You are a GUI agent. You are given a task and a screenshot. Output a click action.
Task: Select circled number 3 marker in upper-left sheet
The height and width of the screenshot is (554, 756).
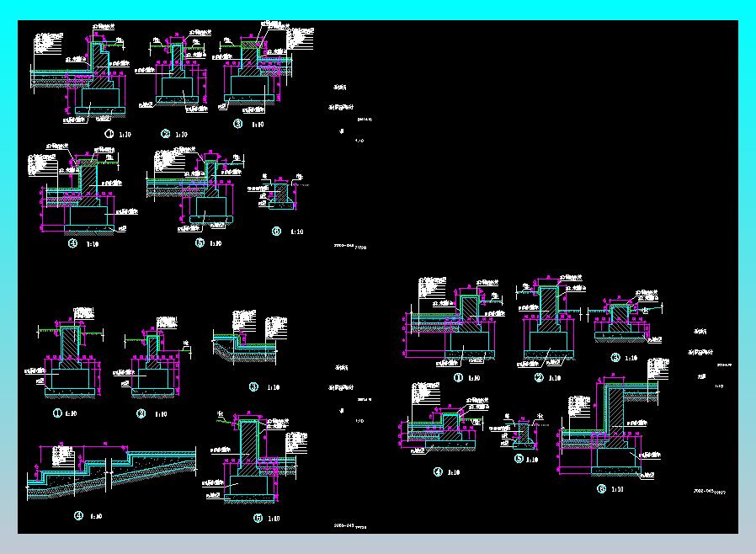(238, 124)
